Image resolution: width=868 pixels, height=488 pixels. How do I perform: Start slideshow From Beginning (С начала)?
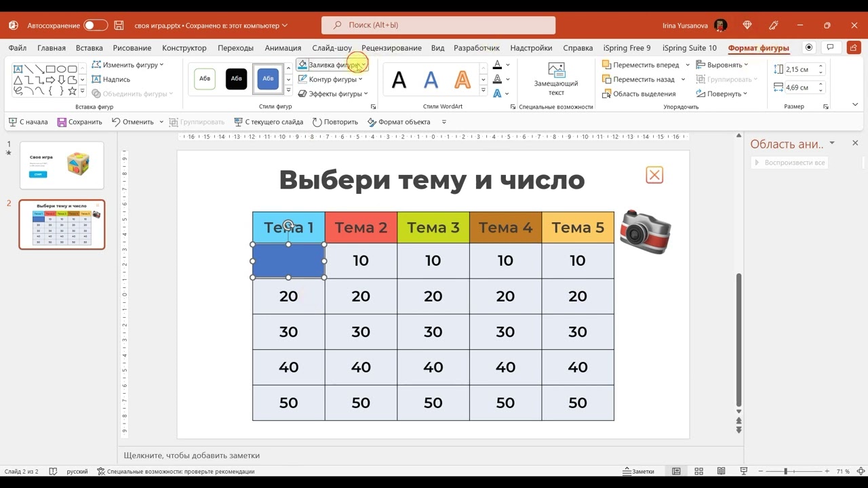(28, 122)
